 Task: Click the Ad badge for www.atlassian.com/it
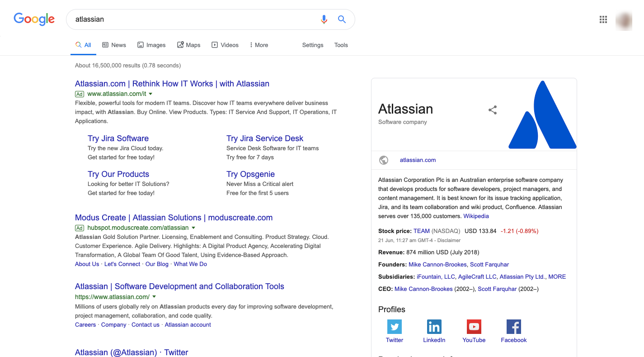[x=80, y=94]
